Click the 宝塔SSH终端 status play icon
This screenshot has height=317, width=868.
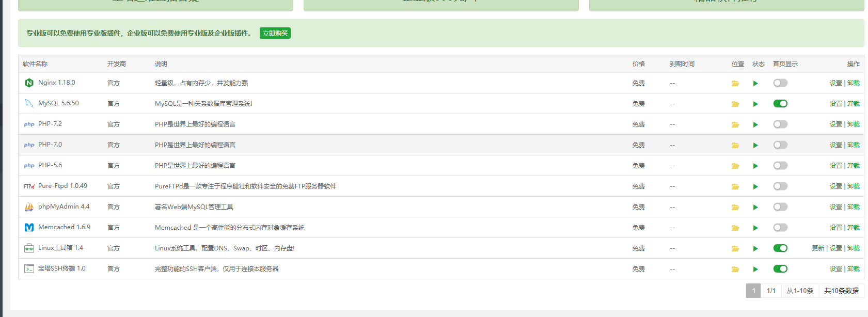pos(755,269)
